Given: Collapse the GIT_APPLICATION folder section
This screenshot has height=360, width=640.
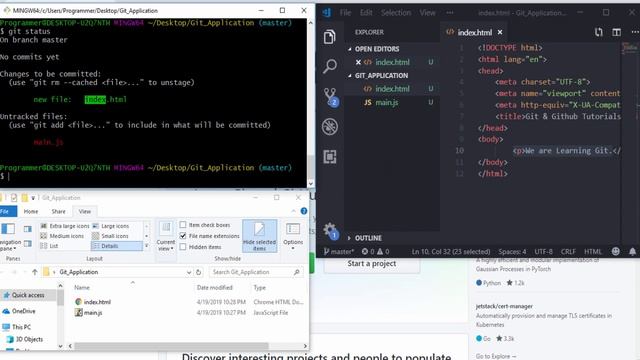Looking at the screenshot, I should tap(350, 76).
